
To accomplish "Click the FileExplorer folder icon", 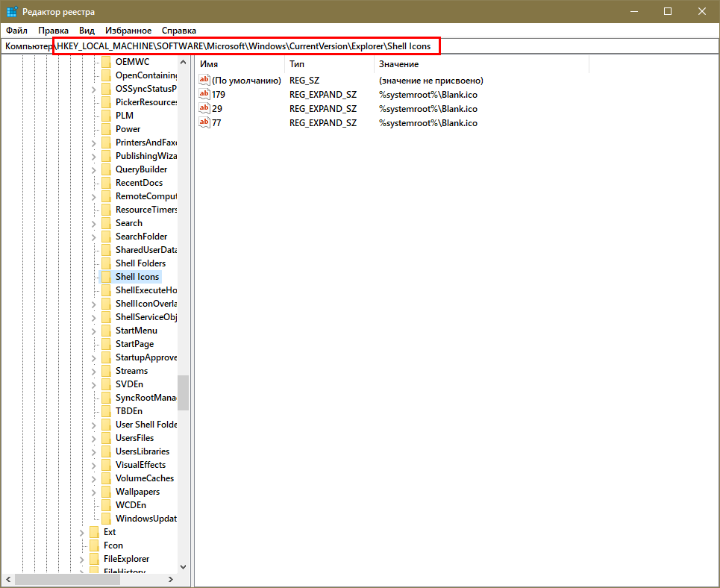I will 94,559.
